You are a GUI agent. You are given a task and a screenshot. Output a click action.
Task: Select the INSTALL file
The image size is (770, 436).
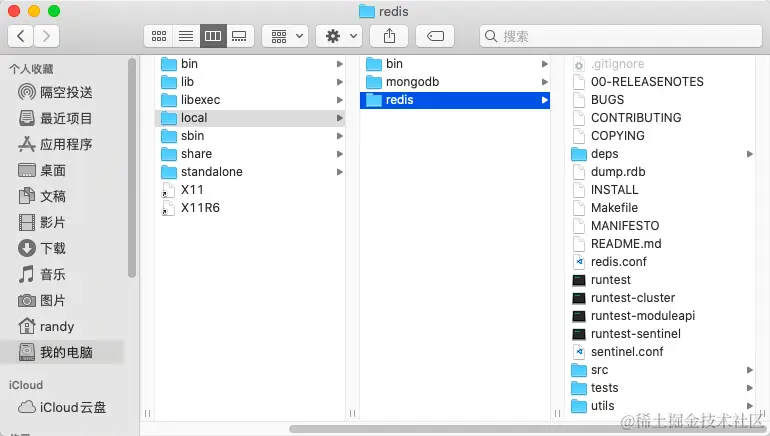pyautogui.click(x=660, y=190)
